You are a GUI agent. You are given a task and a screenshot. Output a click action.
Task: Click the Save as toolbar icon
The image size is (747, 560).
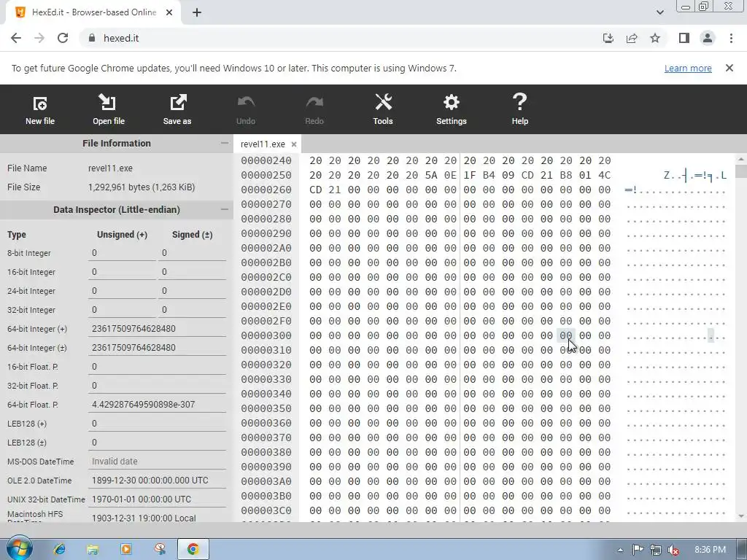click(x=177, y=110)
